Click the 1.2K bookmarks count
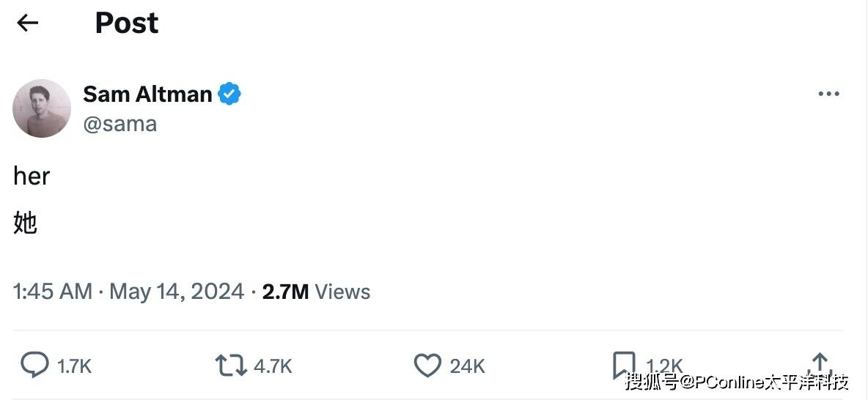This screenshot has height=400, width=868. coord(664,366)
